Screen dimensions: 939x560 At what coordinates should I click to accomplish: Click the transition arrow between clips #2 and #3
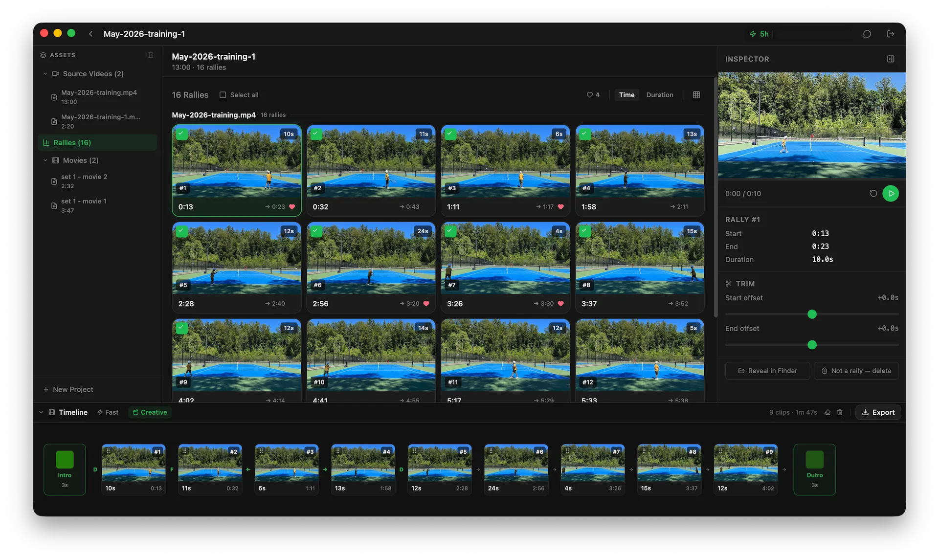tap(248, 470)
